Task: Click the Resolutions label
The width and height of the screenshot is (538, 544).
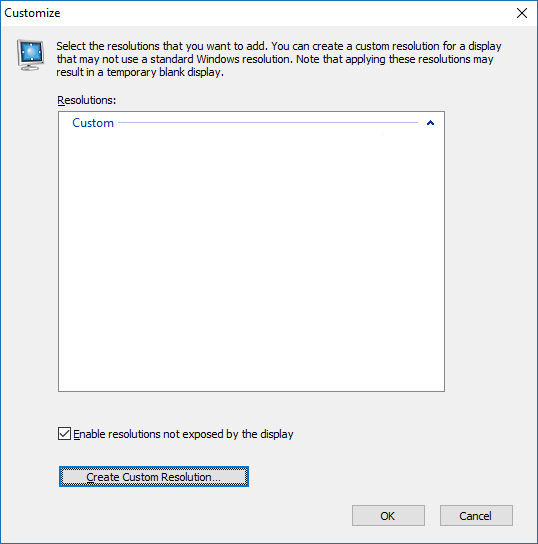Action: tap(86, 100)
